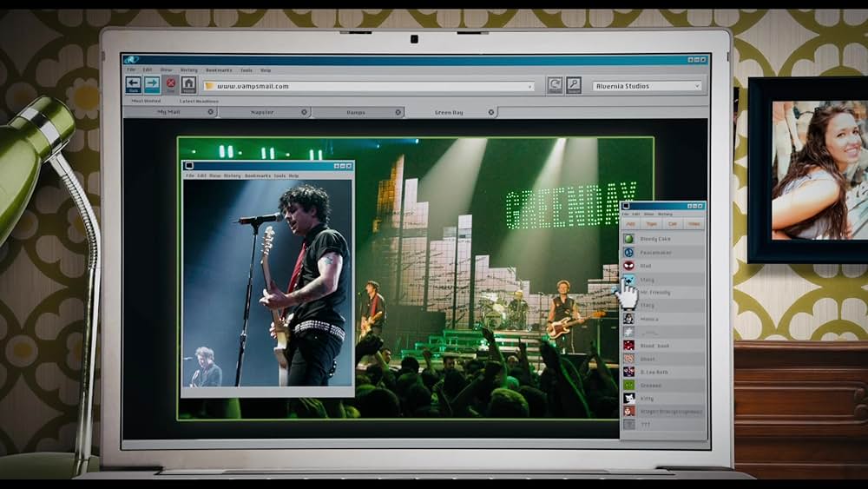
Task: Open the magnifier Search icon
Action: [574, 85]
